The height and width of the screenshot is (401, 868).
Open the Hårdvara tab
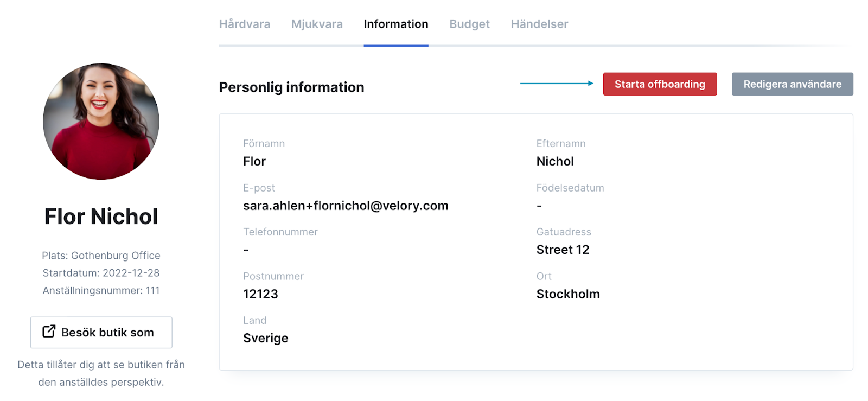tap(245, 24)
